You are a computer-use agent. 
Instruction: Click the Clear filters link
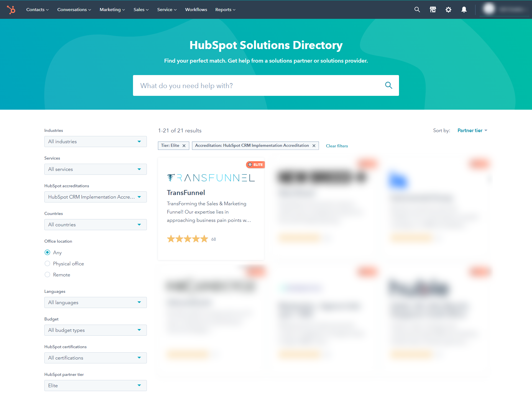click(337, 146)
